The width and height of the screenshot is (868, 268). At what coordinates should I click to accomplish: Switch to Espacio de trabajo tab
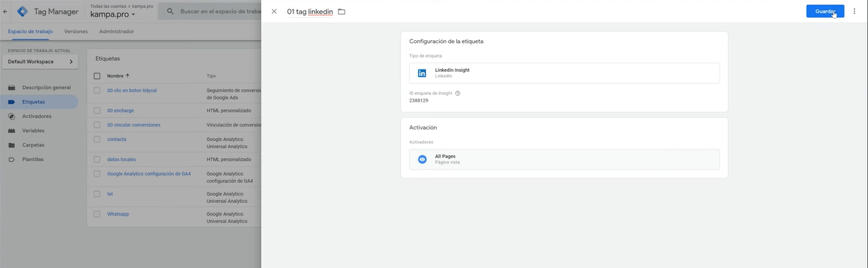30,32
